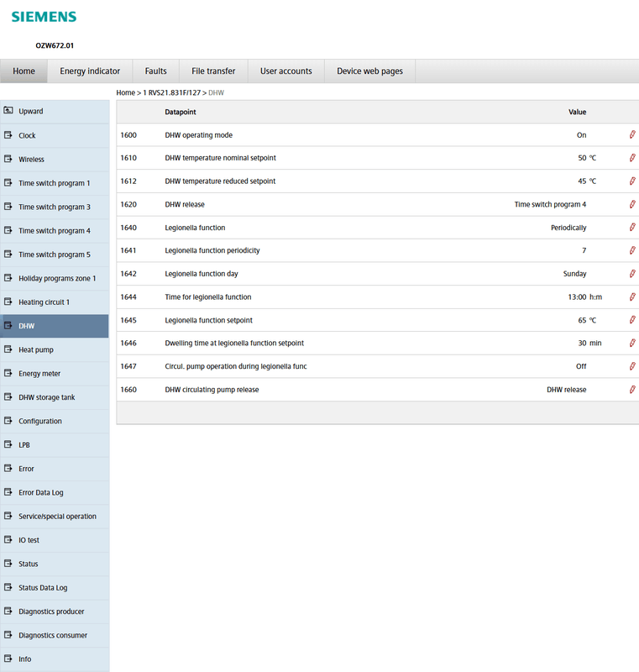Viewport: 639px width, 672px height.
Task: Select Time switch program 4 sidebar entry
Action: point(55,230)
